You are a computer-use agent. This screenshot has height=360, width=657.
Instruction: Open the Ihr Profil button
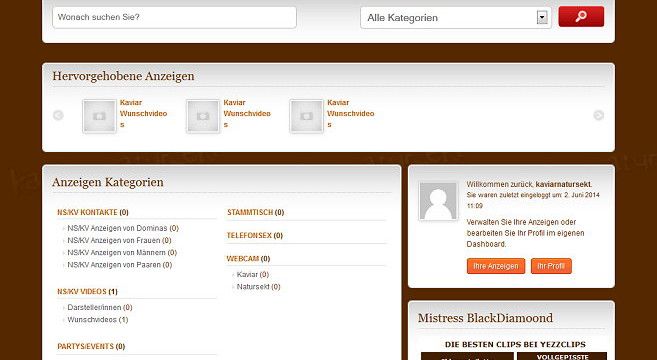point(551,266)
